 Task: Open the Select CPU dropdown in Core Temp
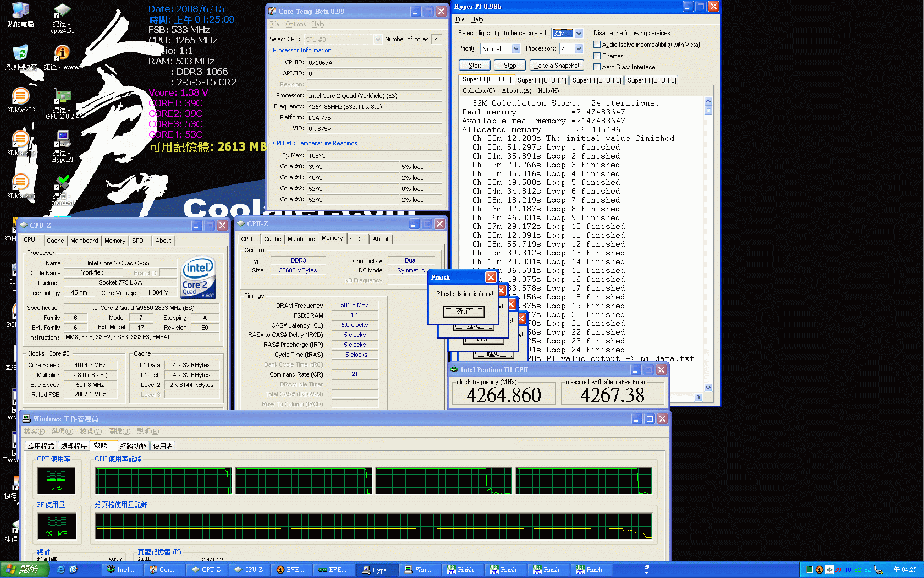coord(378,39)
